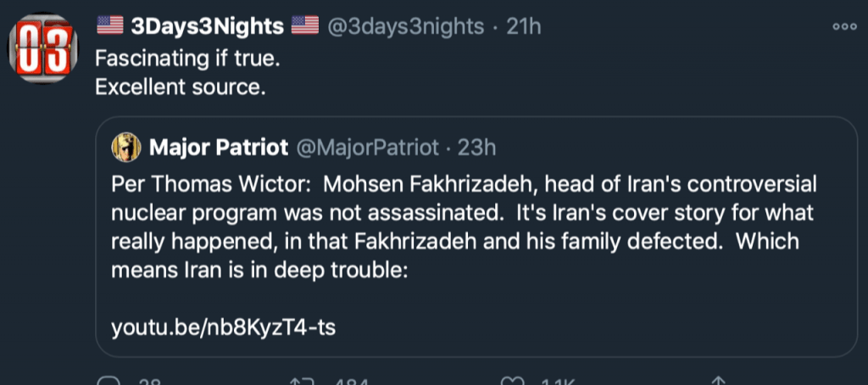Viewport: 868px width, 385px height.
Task: Click the flag emoji before 3Days3Nights
Action: [x=110, y=26]
